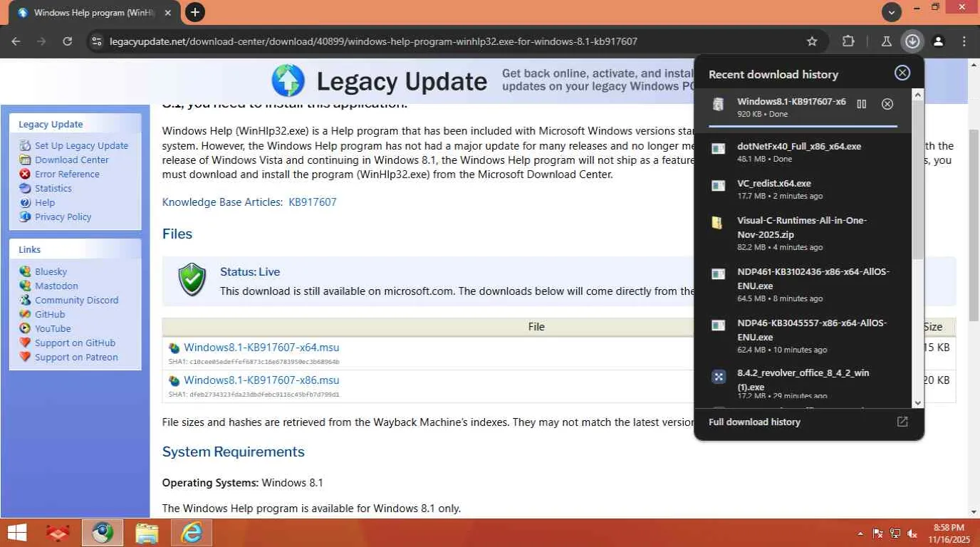Open File Explorer from the taskbar
Viewport: 980px width, 547px height.
(x=147, y=533)
